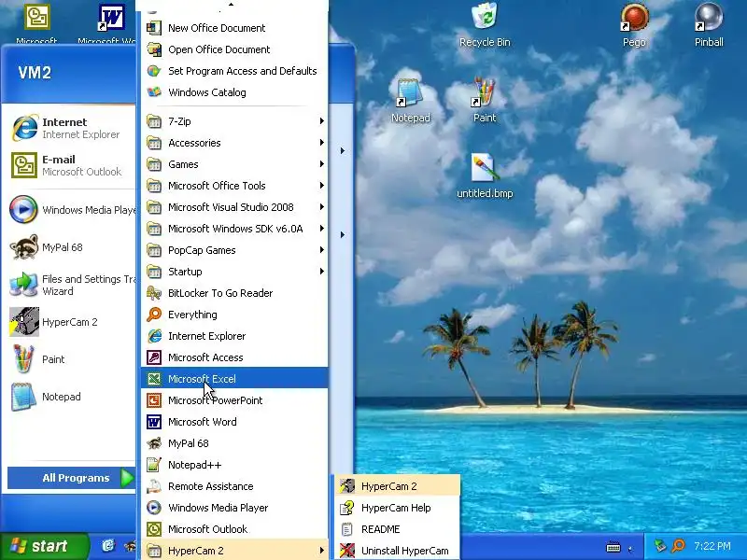Select Microsoft Outlook in programs list
747x560 pixels.
pyautogui.click(x=234, y=528)
